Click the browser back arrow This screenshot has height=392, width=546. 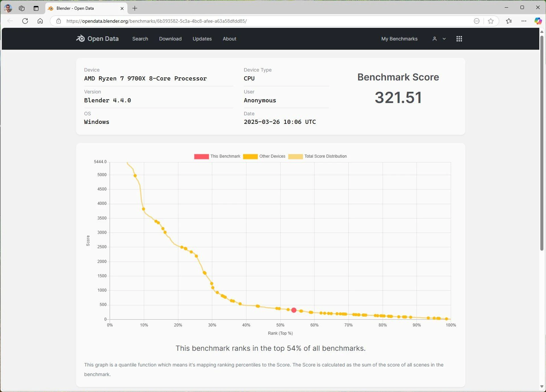10,21
